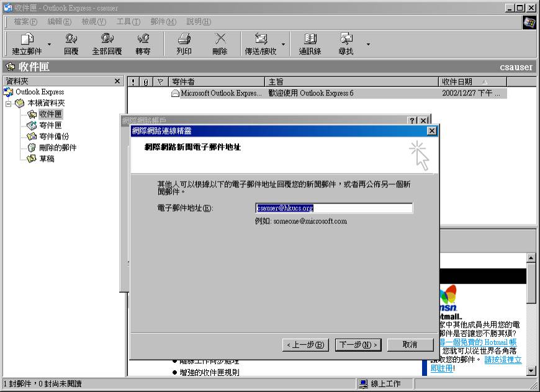Screen dimensions: 540x392
Task: Open the 檢視(V) menu
Action: click(x=94, y=22)
